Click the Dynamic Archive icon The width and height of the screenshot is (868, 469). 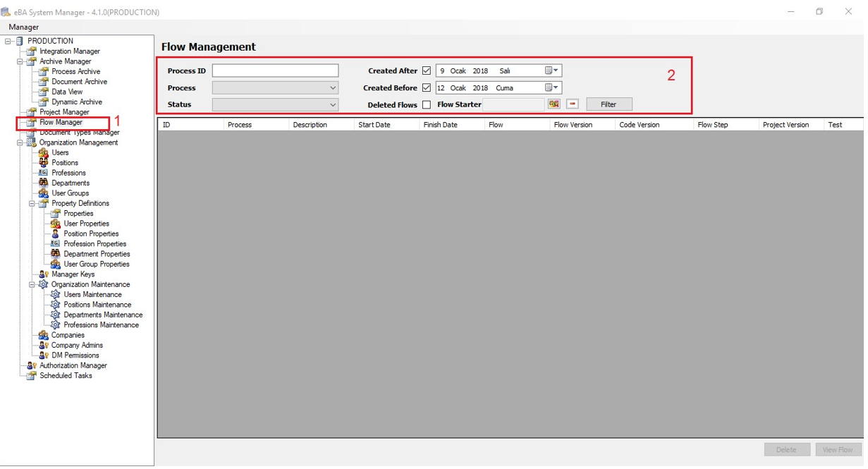(44, 102)
